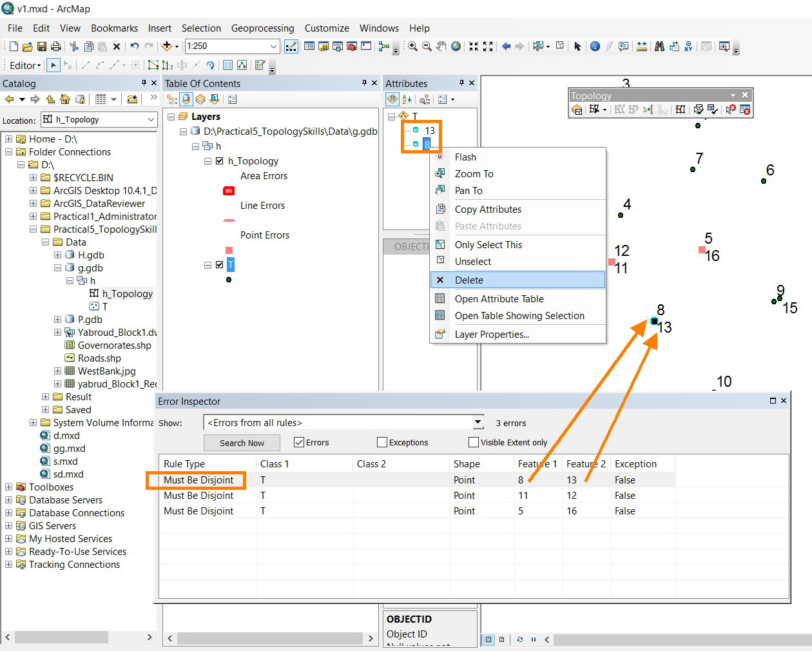Collapse the g.gdb tree node
Viewport: 812px width, 651px height.
click(x=57, y=268)
